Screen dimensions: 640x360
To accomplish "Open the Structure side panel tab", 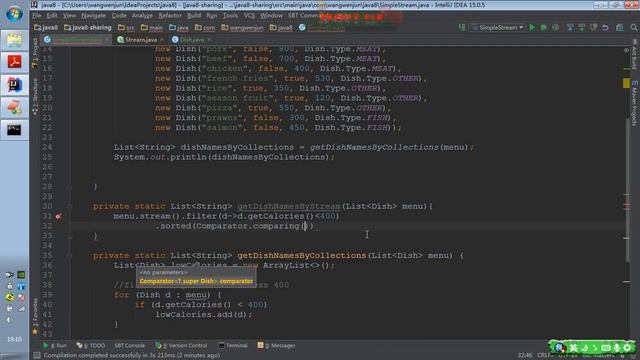I will click(35, 96).
